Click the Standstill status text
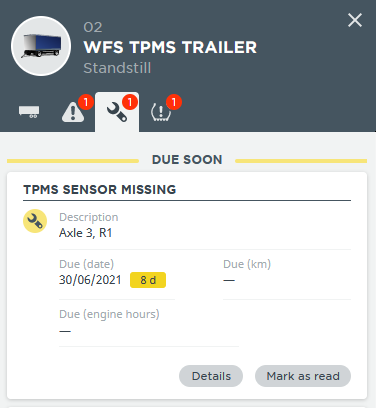376x408 pixels. 117,68
